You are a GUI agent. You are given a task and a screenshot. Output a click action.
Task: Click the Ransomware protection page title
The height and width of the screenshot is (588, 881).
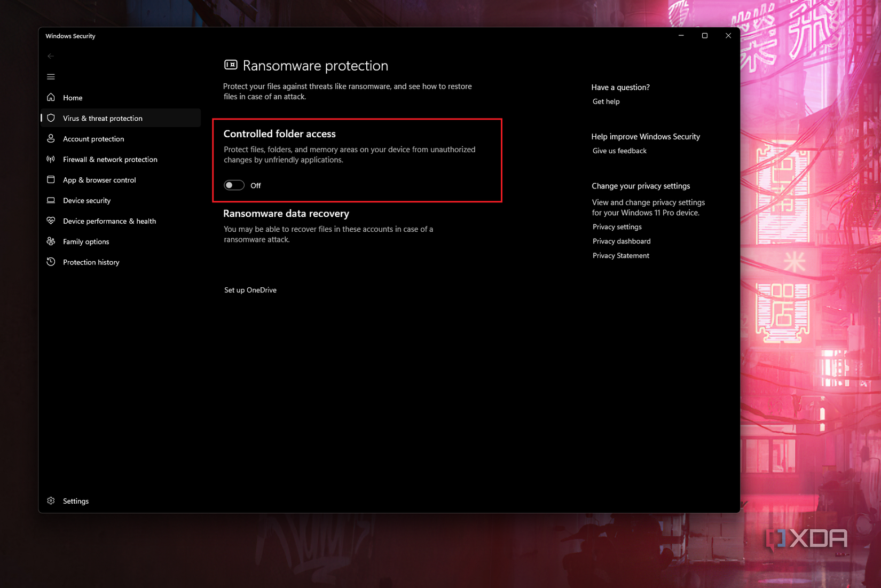click(316, 66)
